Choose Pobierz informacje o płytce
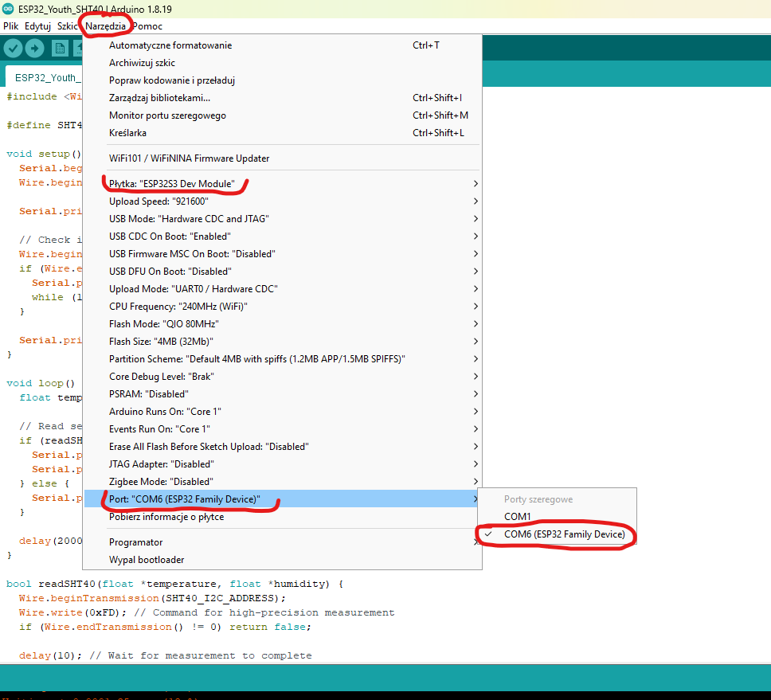Viewport: 771px width, 700px height. point(282,517)
